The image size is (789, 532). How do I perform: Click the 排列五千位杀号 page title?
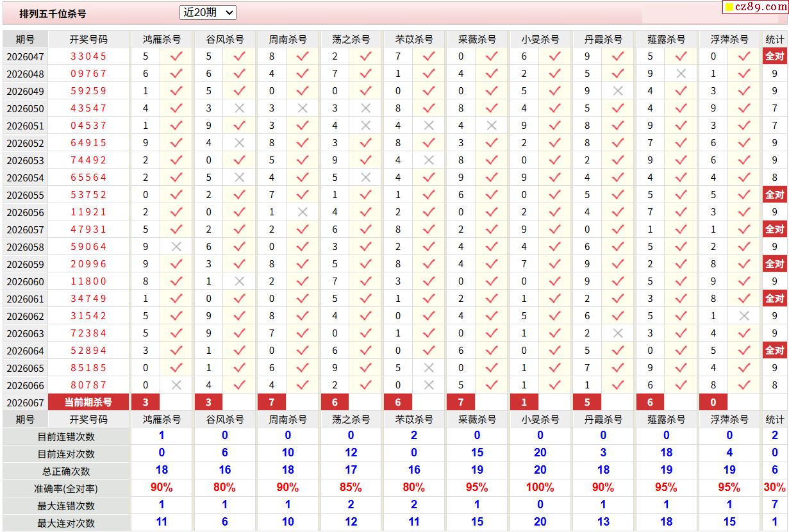pos(53,13)
